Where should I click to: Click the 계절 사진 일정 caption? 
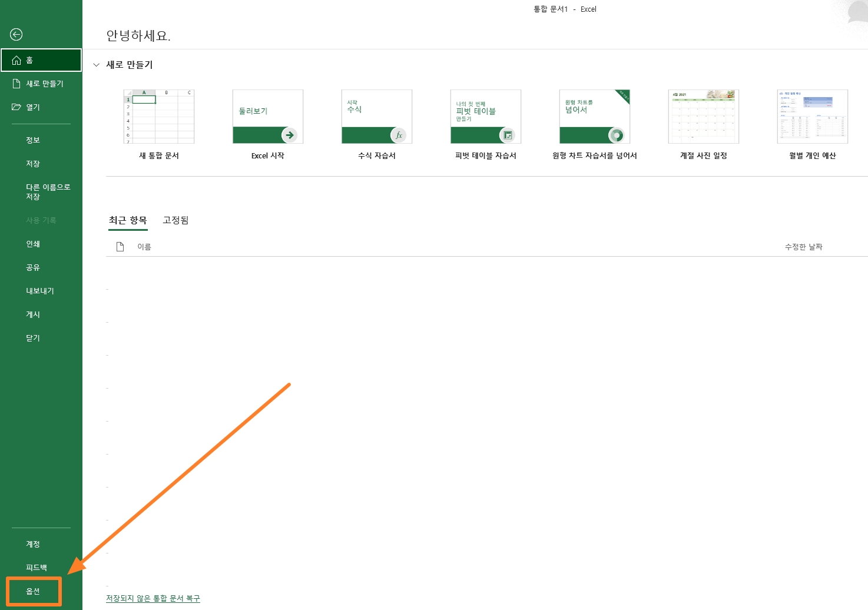tap(704, 155)
